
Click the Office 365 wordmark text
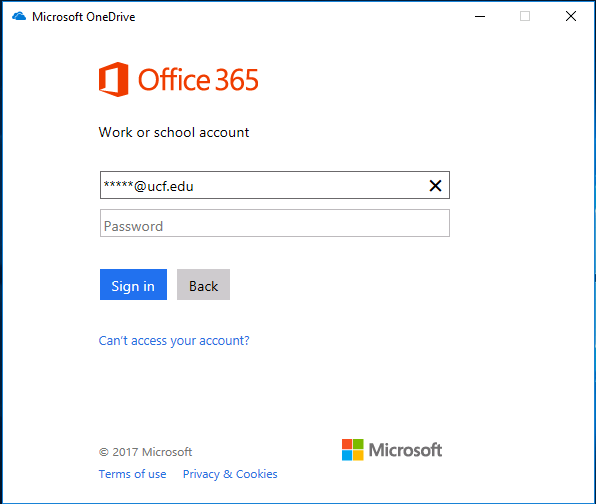pyautogui.click(x=198, y=80)
